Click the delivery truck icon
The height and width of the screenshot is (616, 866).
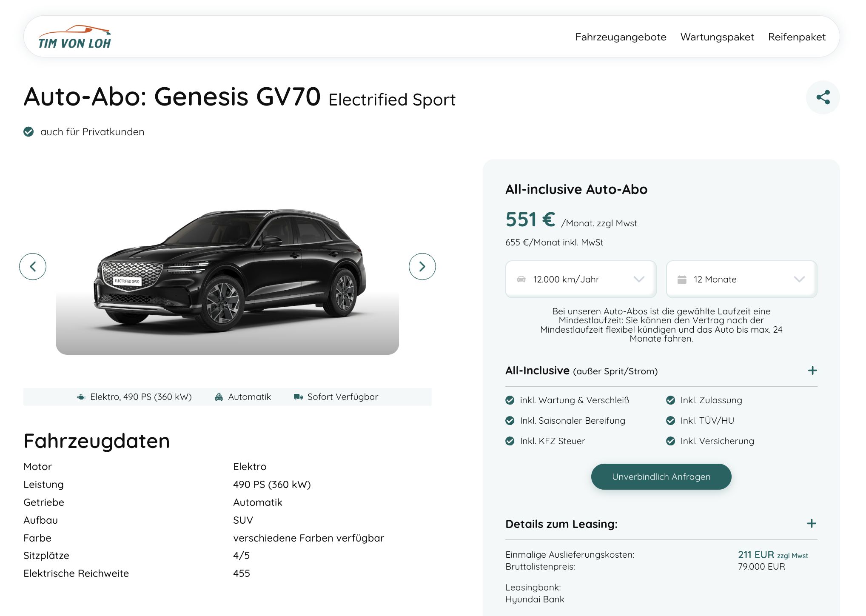point(298,397)
